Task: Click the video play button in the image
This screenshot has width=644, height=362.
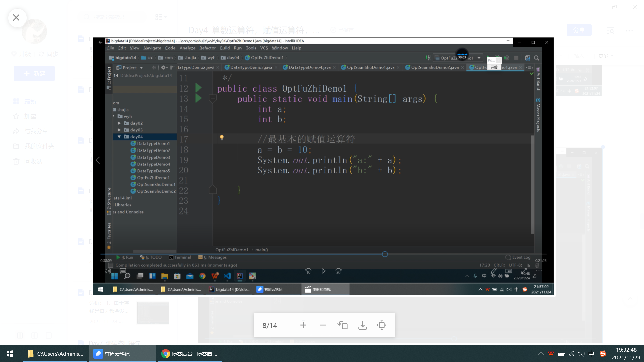Action: [x=323, y=271]
